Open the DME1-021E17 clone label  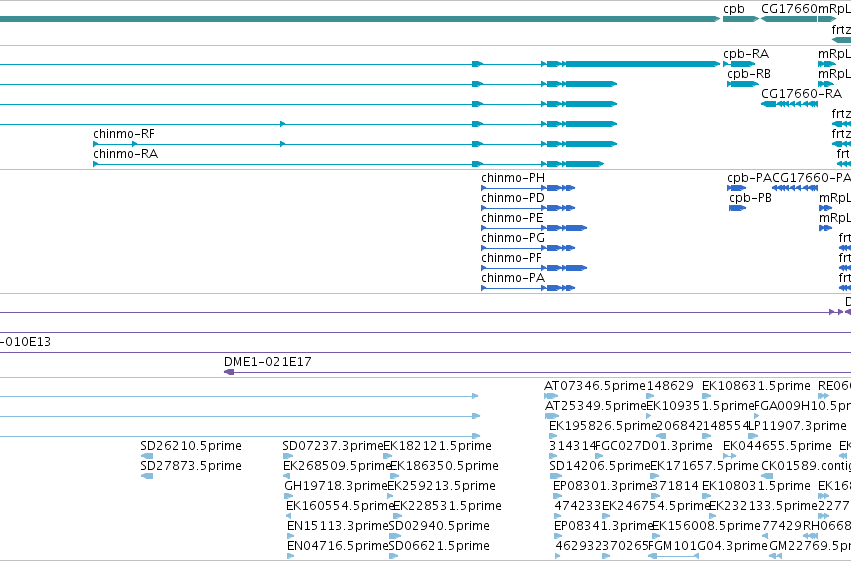pos(268,362)
